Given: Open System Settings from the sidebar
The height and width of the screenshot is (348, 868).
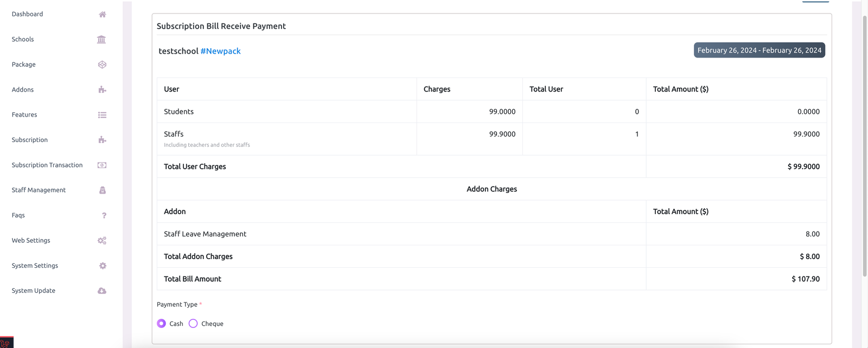Looking at the screenshot, I should coord(35,266).
